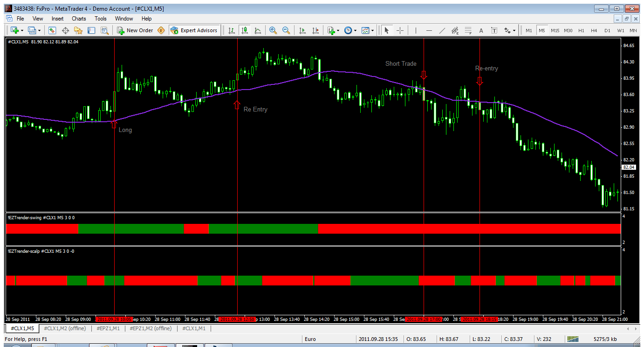Screen dimensions: 644x347
Task: Switch timeframe to W1
Action: [x=621, y=30]
